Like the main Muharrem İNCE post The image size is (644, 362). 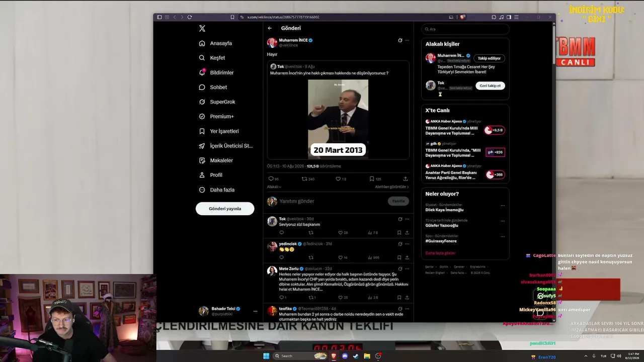tap(338, 179)
